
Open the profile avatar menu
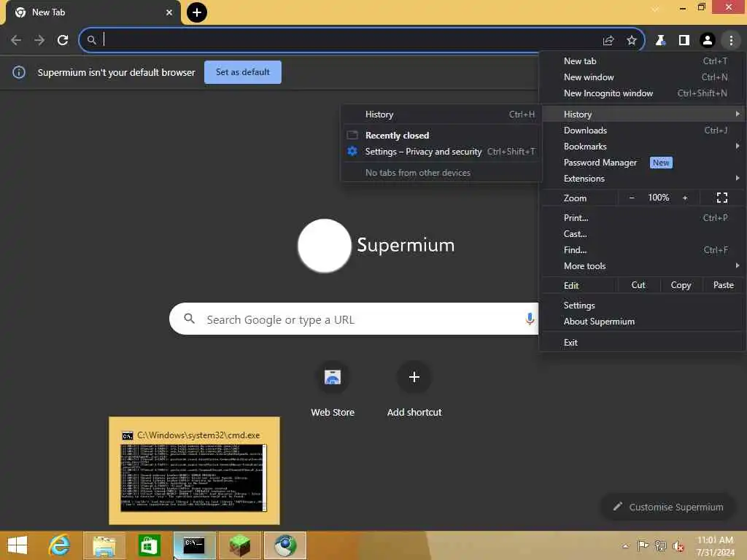[x=708, y=41]
